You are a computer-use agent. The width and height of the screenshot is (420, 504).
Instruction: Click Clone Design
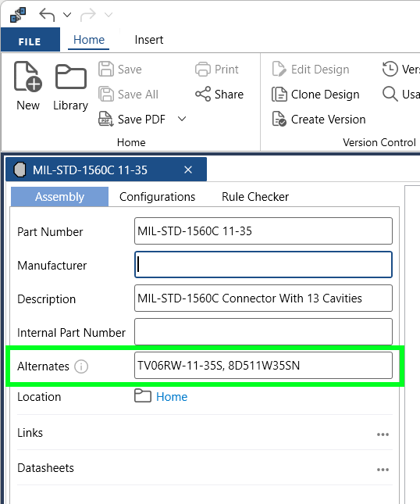point(315,95)
